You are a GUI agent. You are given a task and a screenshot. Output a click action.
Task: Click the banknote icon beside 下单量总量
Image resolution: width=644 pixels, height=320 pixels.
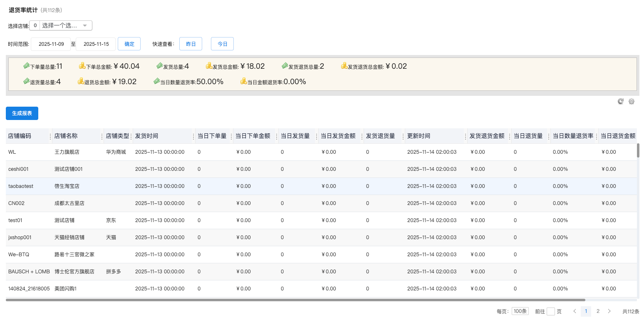tap(26, 66)
